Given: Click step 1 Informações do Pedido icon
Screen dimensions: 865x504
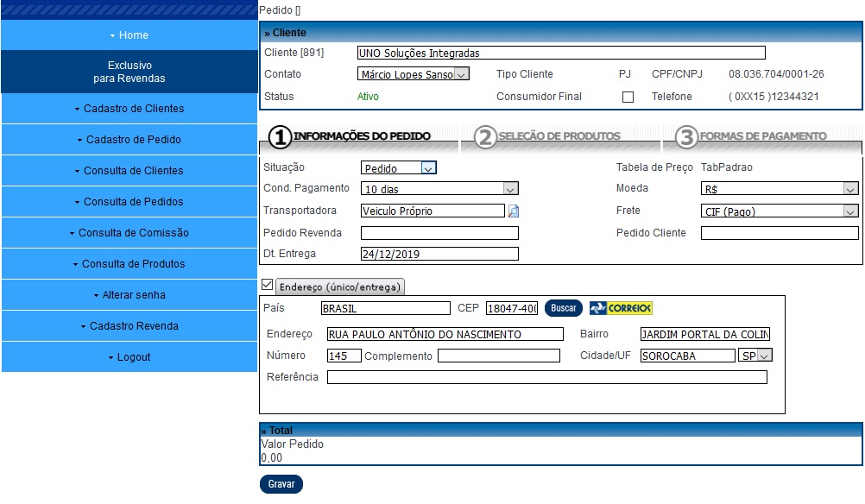Looking at the screenshot, I should point(280,136).
